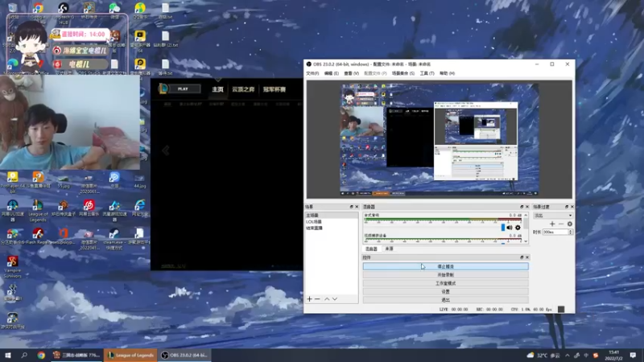
Task: Open Windows Start menu
Action: click(8, 355)
